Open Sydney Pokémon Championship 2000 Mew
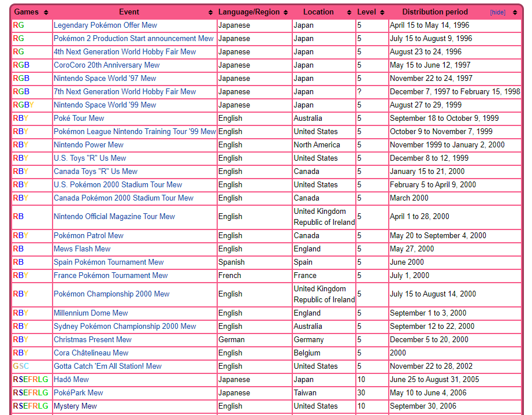This screenshot has height=415, width=532. [125, 326]
